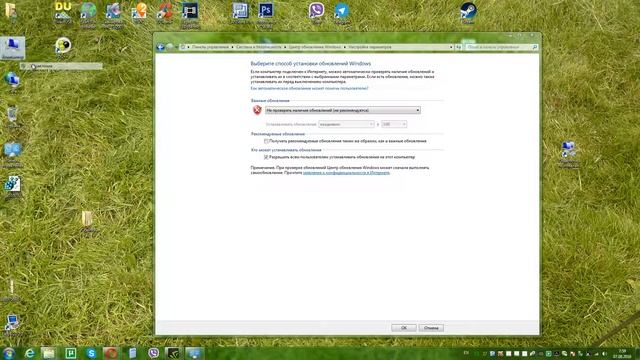640x360 pixels.
Task: Open the install day dropdown
Action: [x=346, y=124]
